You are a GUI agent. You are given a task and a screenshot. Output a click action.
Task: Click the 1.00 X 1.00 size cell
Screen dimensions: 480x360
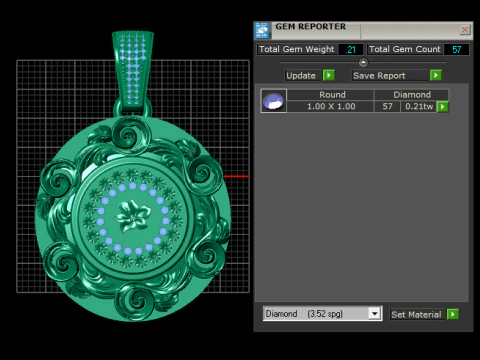331,107
